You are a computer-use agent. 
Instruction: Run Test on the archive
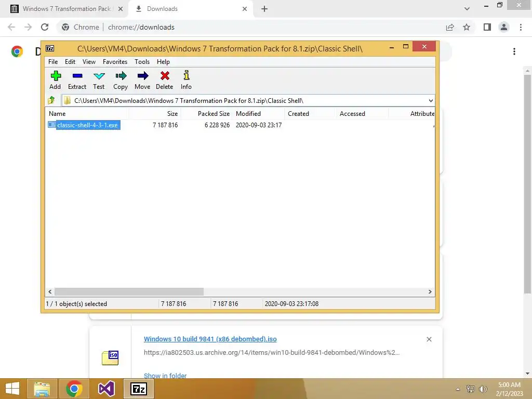99,80
